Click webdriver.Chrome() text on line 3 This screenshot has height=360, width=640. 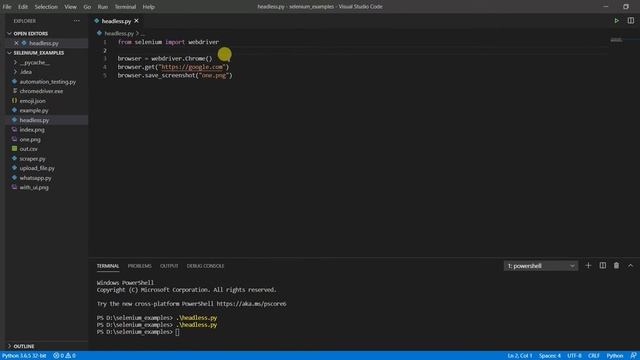point(182,58)
